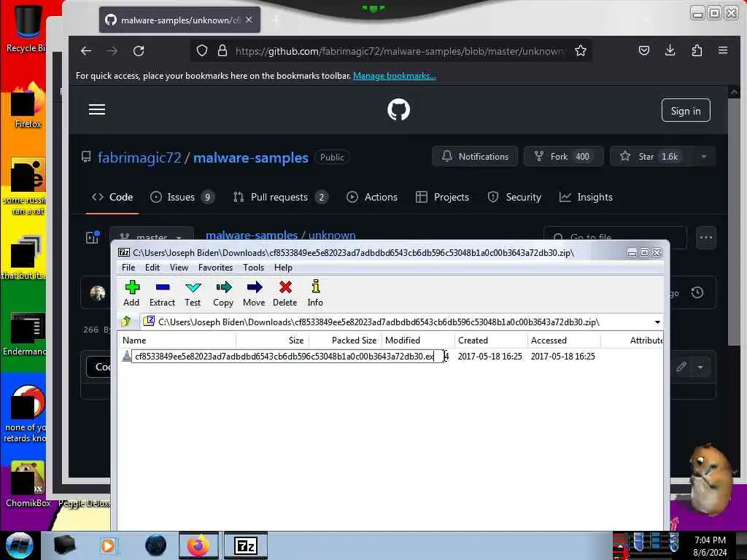Click the 7-Zip Add button
This screenshot has height=560, width=747.
131,293
